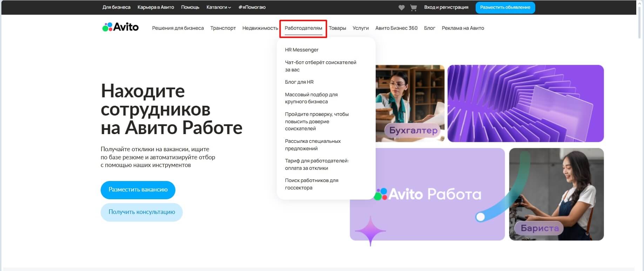The width and height of the screenshot is (644, 271).
Task: Open the Недвижимость menu
Action: [x=260, y=28]
